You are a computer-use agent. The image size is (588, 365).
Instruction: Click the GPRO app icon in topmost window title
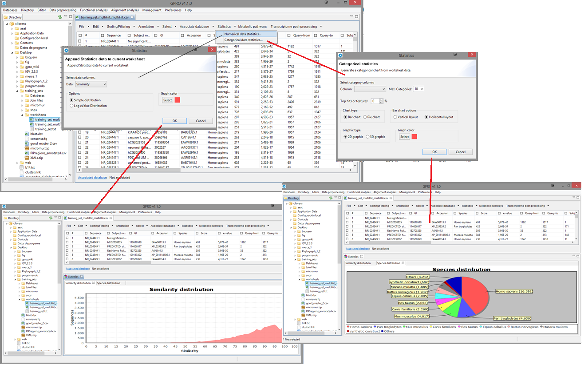pyautogui.click(x=4, y=3)
